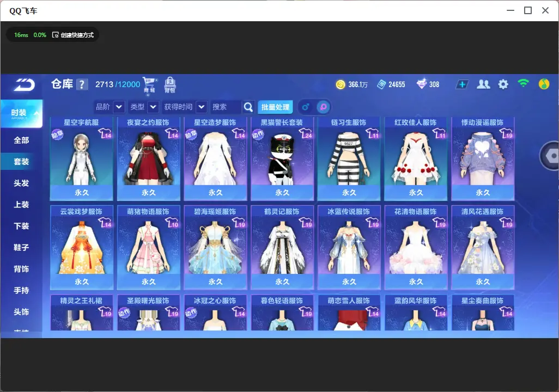
Task: Click the level 10 shirt icon on 萌猪物语服饰
Action: [x=172, y=223]
